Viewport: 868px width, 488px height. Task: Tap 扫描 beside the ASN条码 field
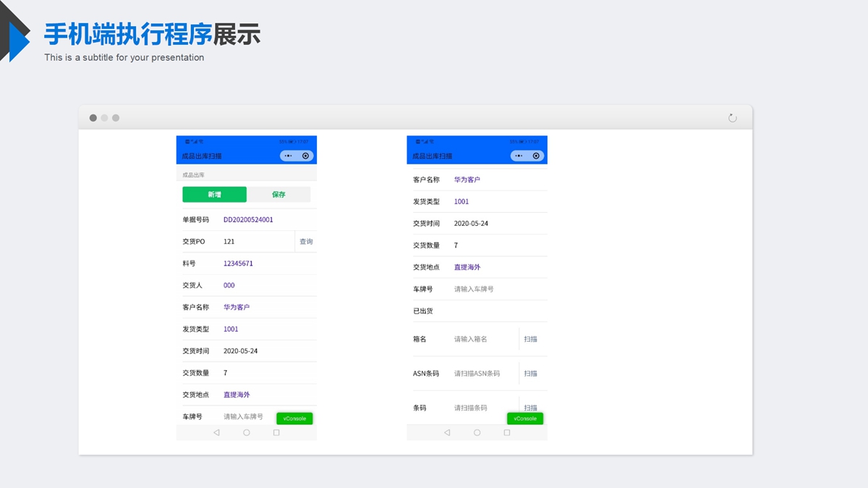[x=531, y=374]
